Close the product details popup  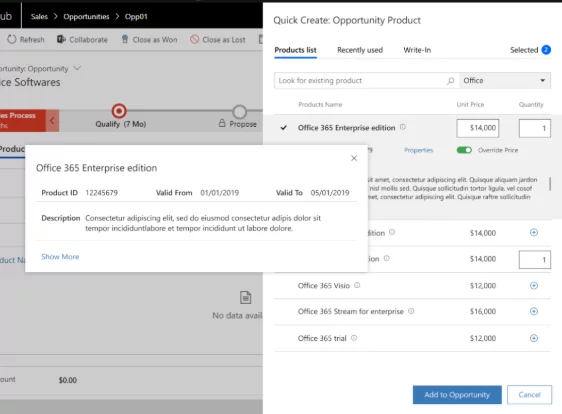(x=354, y=158)
